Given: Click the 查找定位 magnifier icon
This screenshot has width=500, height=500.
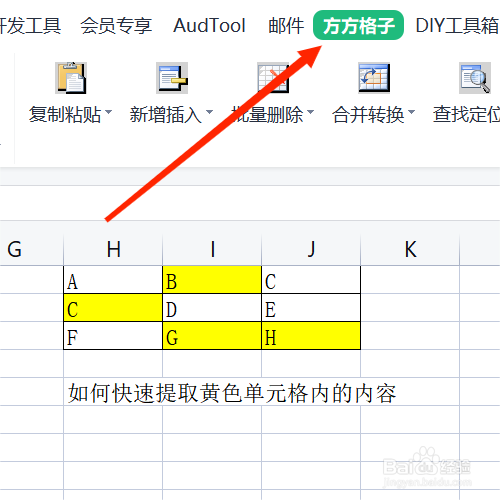Looking at the screenshot, I should [x=475, y=78].
